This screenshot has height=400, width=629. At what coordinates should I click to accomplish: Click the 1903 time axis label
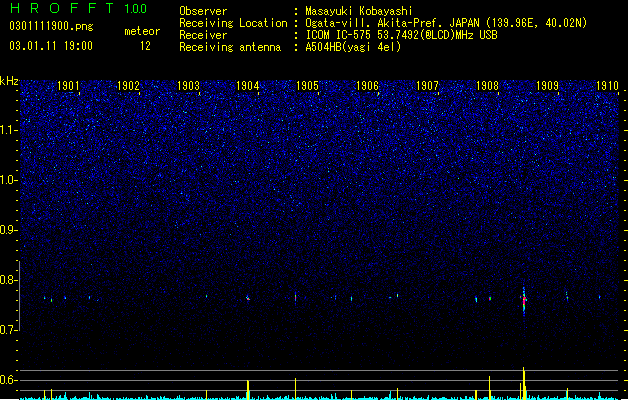188,86
